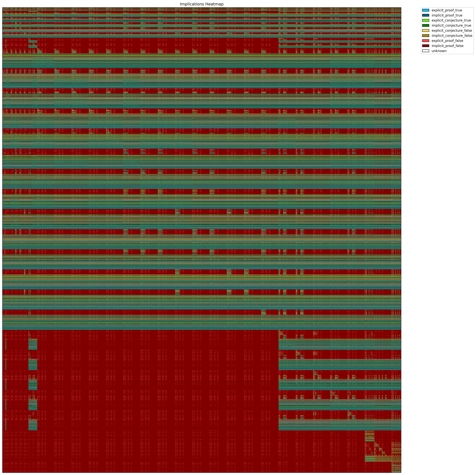Click the explicit_proof_false legend swatch
476x475 pixels.
[x=426, y=41]
